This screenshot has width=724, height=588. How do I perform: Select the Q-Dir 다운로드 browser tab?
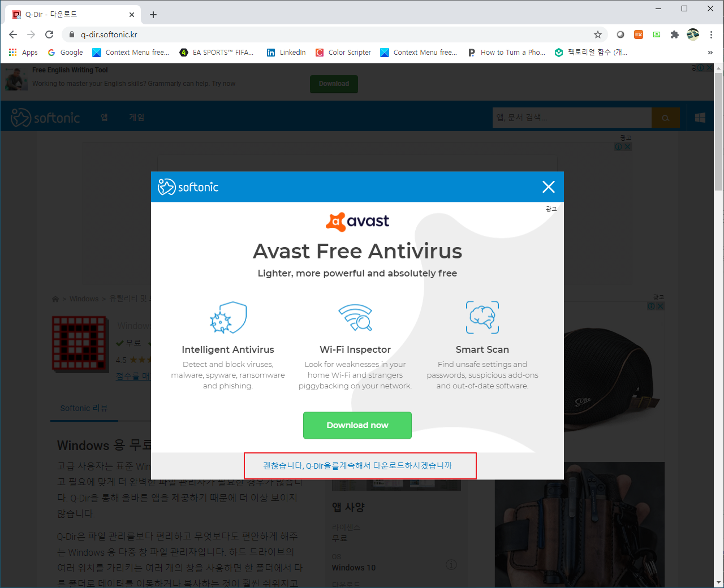74,15
